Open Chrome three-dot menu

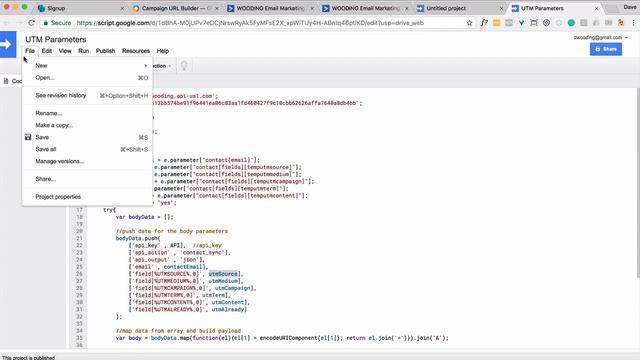634,23
